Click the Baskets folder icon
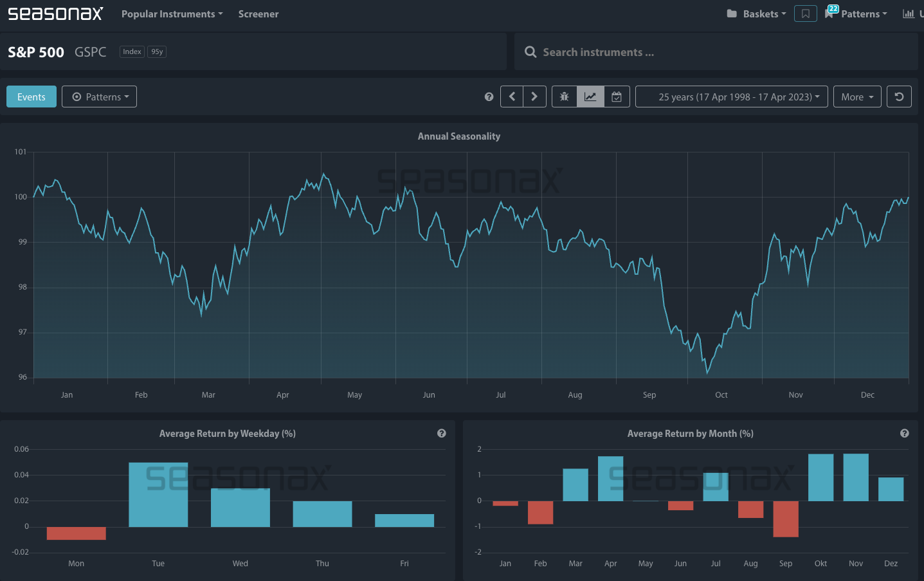The width and height of the screenshot is (924, 581). click(x=732, y=14)
